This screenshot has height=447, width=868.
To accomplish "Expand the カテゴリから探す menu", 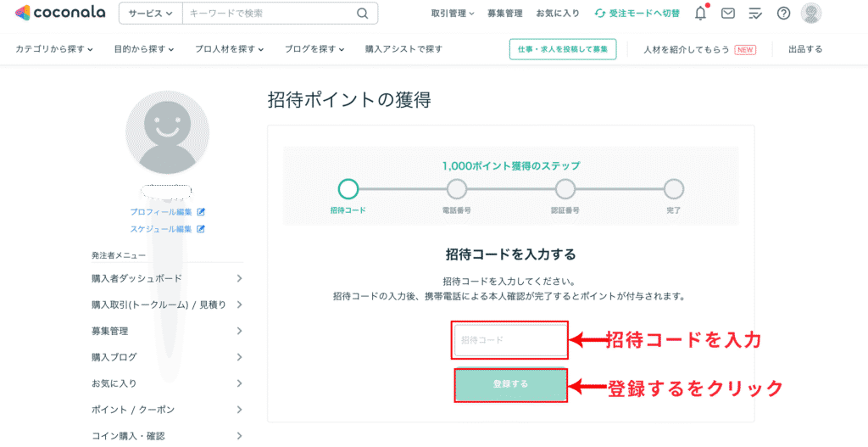I will [54, 49].
